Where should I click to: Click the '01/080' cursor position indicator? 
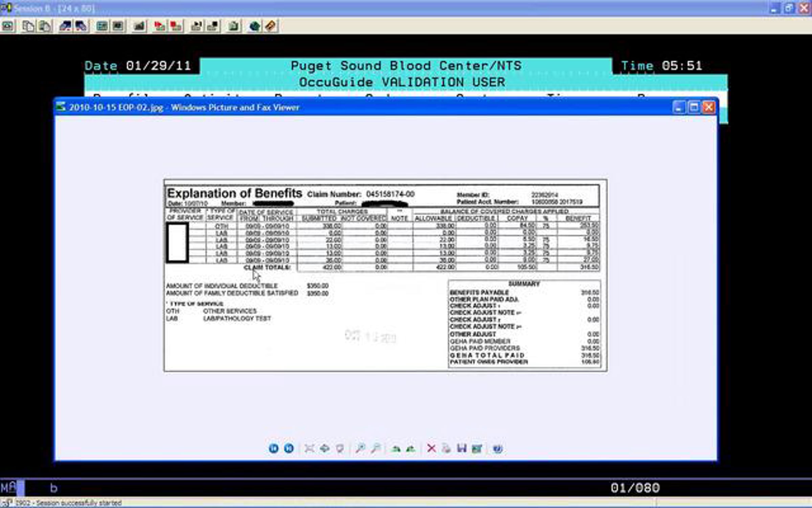[x=635, y=488]
